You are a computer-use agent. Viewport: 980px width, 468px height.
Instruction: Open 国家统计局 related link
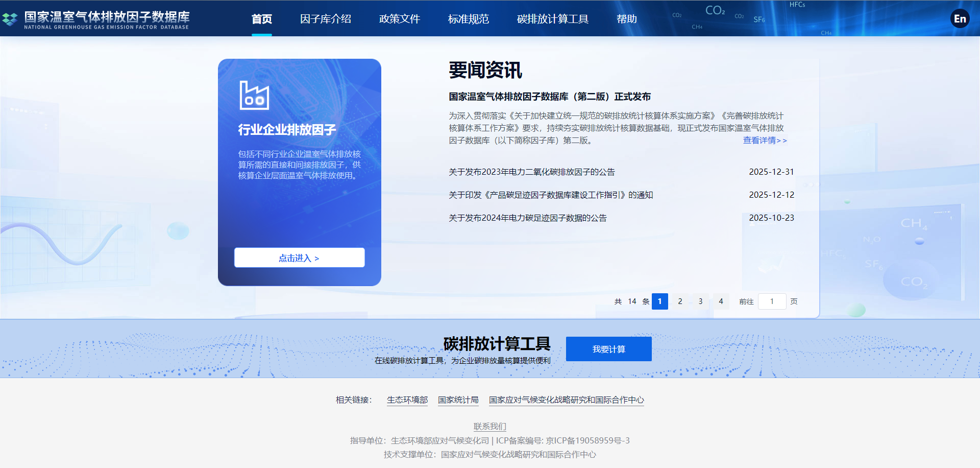coord(458,400)
